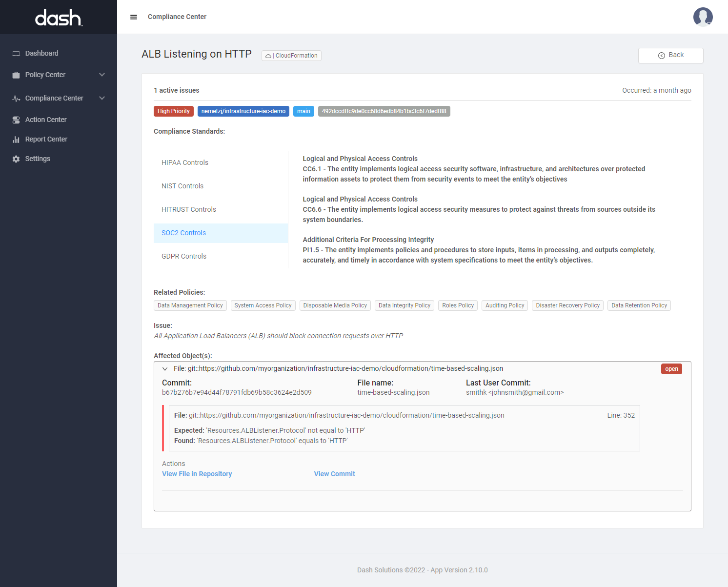Open the user profile avatar
The width and height of the screenshot is (728, 587).
703,17
